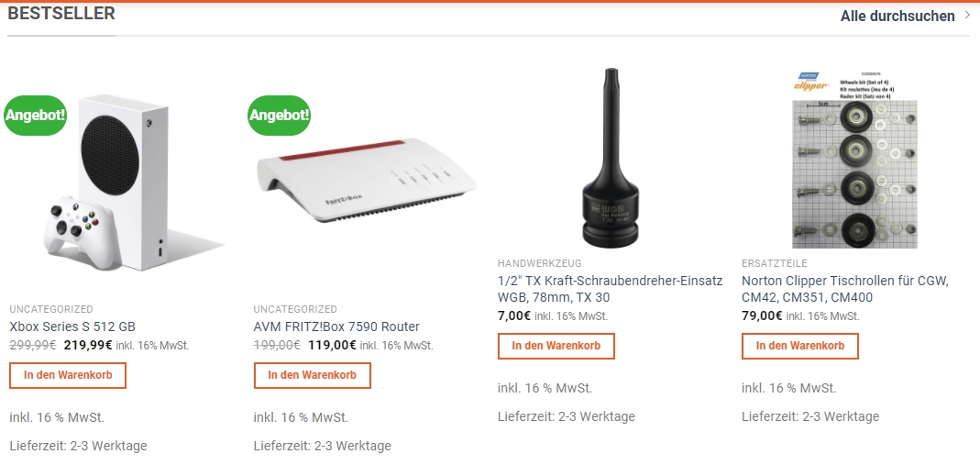Open the Xbox Series S 512 GB title
The width and height of the screenshot is (980, 476).
(72, 327)
